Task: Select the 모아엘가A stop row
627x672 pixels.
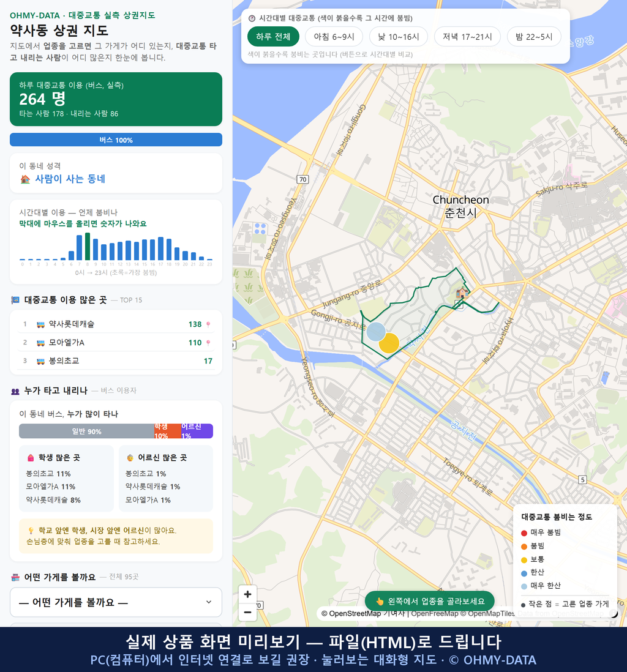Action: click(116, 343)
